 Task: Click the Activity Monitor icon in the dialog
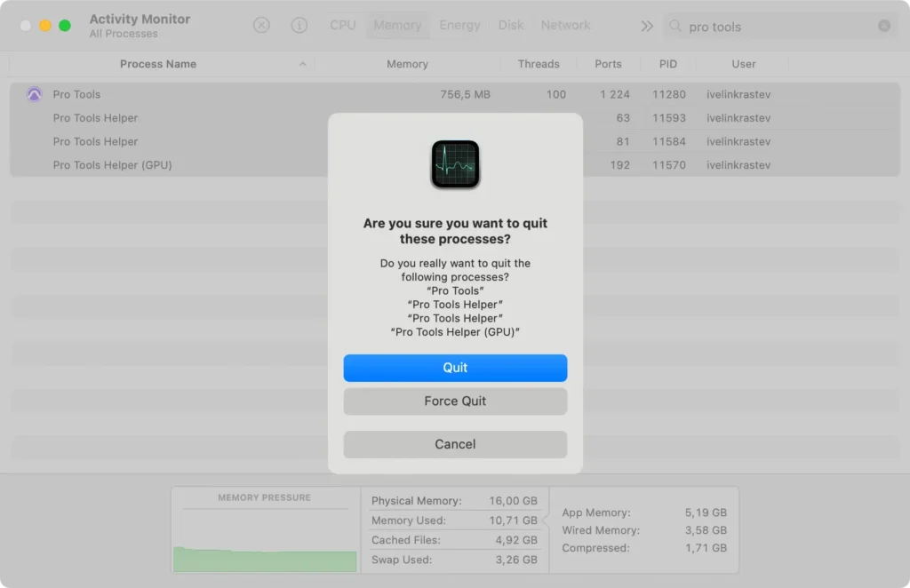pos(455,164)
